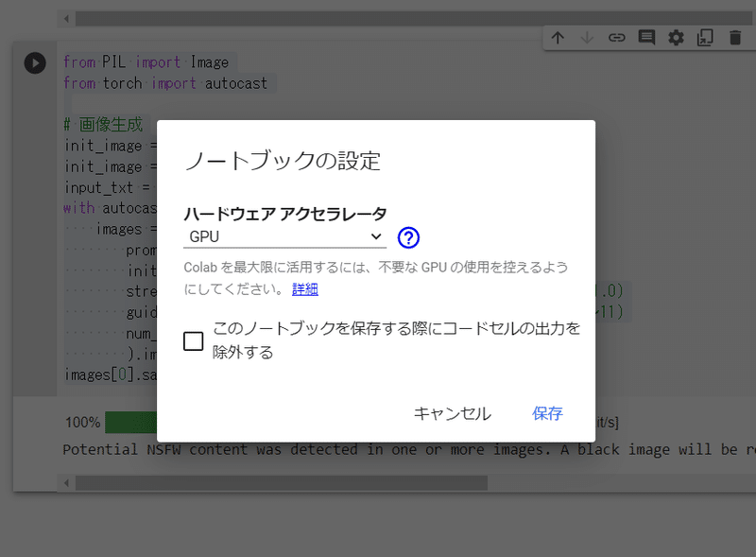Screen dimensions: 756x557
Task: Click the 'Potential NSFW content' output message
Action: 409,450
